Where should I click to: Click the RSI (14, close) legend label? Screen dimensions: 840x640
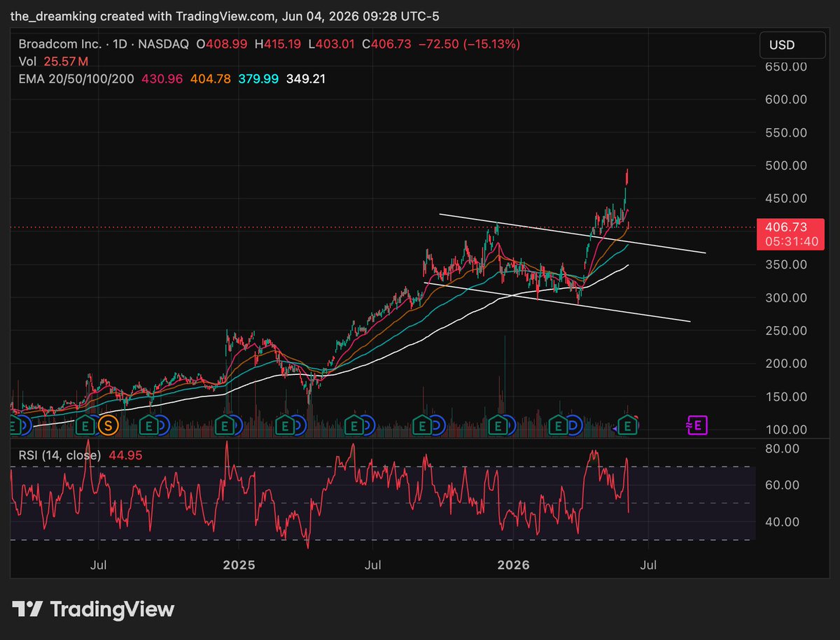point(59,455)
